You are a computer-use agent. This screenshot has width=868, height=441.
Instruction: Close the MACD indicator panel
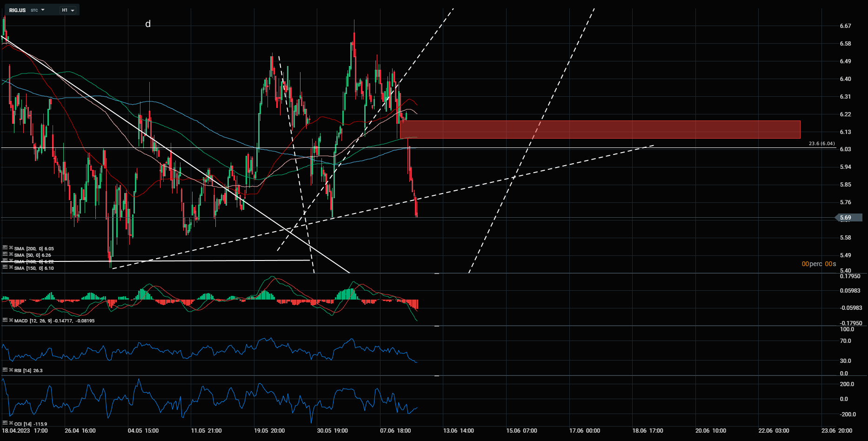tap(11, 320)
